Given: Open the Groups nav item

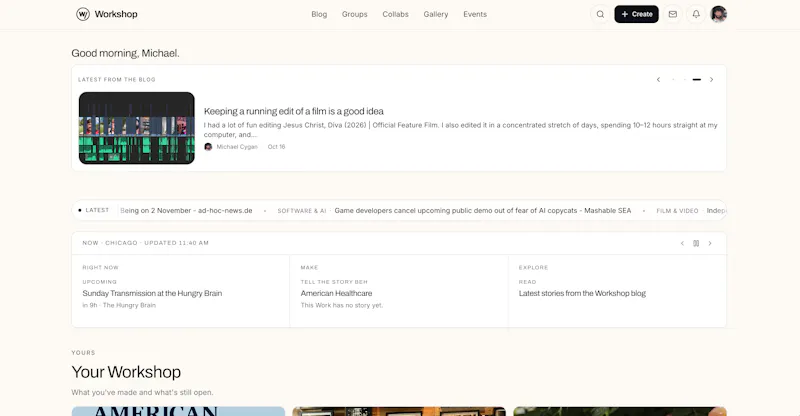Looking at the screenshot, I should click(x=355, y=14).
